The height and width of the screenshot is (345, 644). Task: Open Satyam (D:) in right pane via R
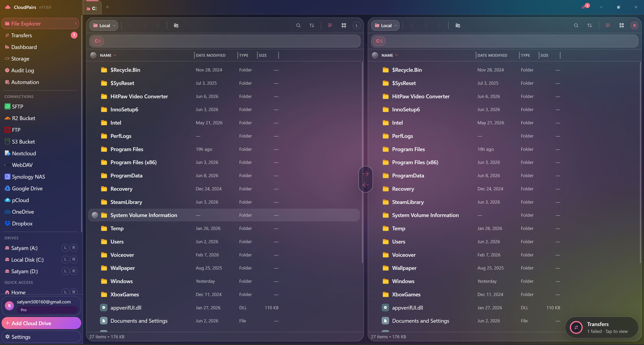pyautogui.click(x=74, y=271)
